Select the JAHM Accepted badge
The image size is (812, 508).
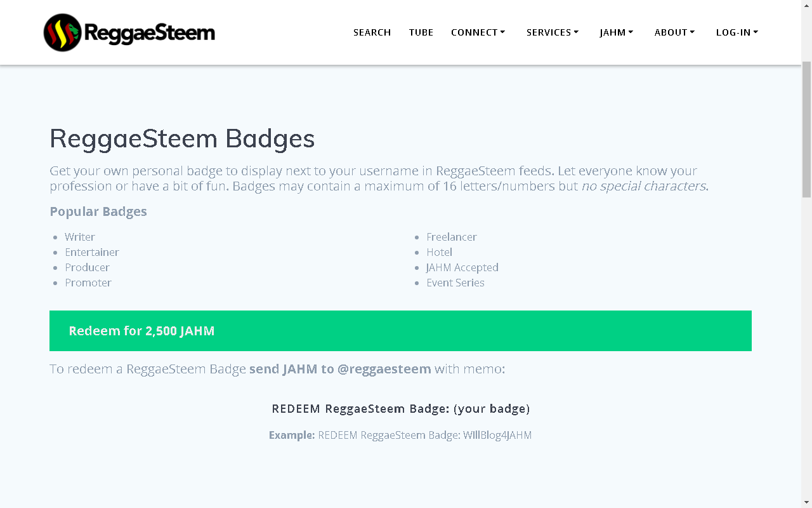click(x=462, y=267)
